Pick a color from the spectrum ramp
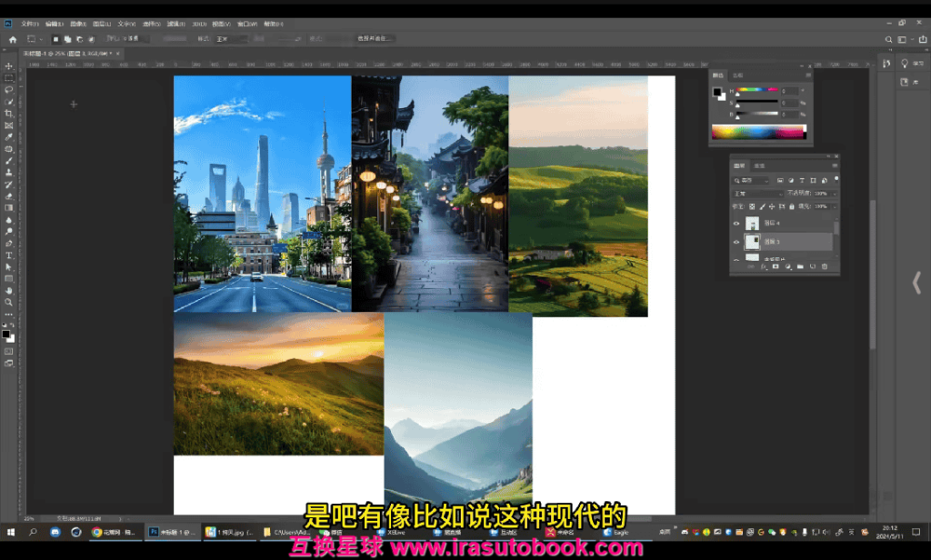The height and width of the screenshot is (560, 931). coord(759,133)
